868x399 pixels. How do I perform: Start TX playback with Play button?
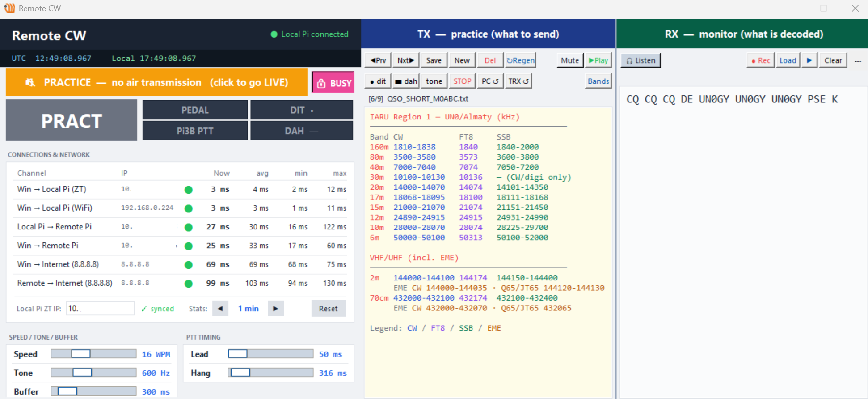coord(598,60)
